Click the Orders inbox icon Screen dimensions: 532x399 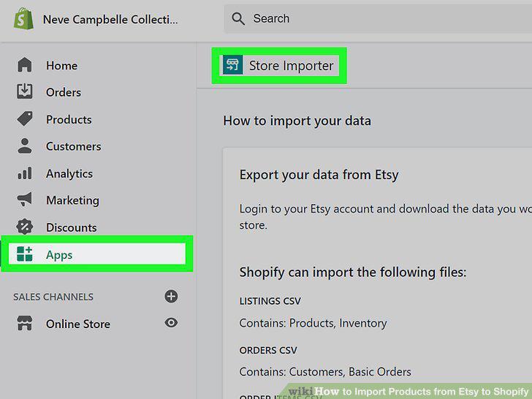click(x=24, y=91)
